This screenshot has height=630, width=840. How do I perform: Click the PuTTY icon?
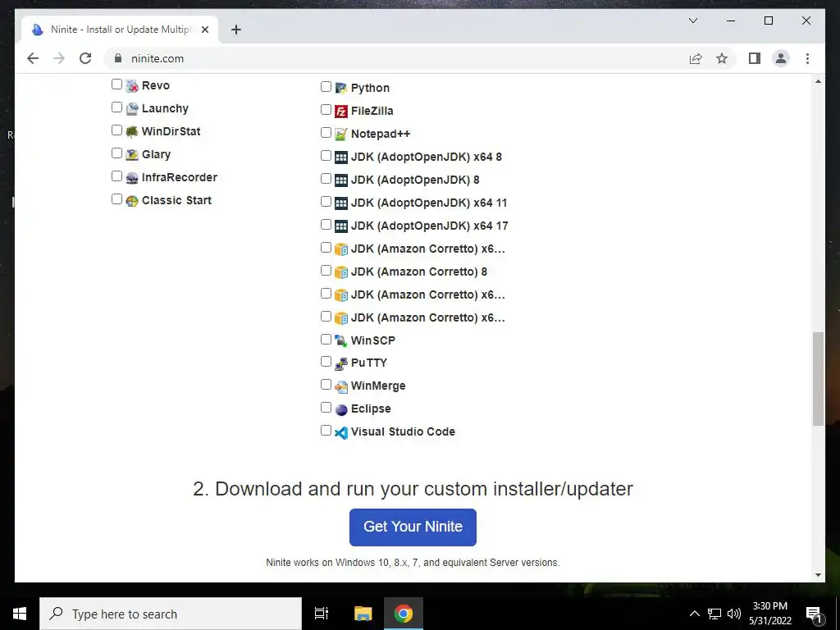(340, 363)
